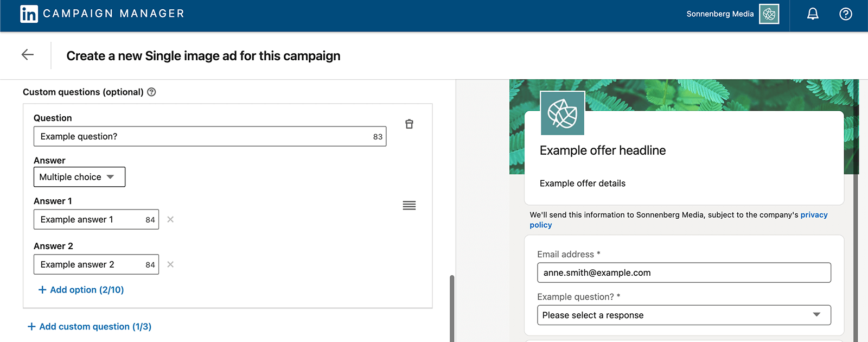Click the preview panel scrollbar
The width and height of the screenshot is (868, 342).
pos(856,211)
